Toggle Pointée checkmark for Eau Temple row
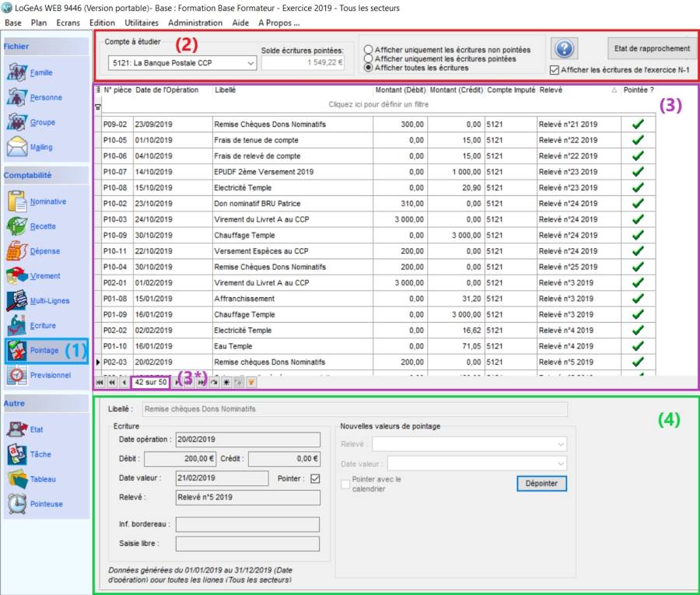 tap(639, 346)
